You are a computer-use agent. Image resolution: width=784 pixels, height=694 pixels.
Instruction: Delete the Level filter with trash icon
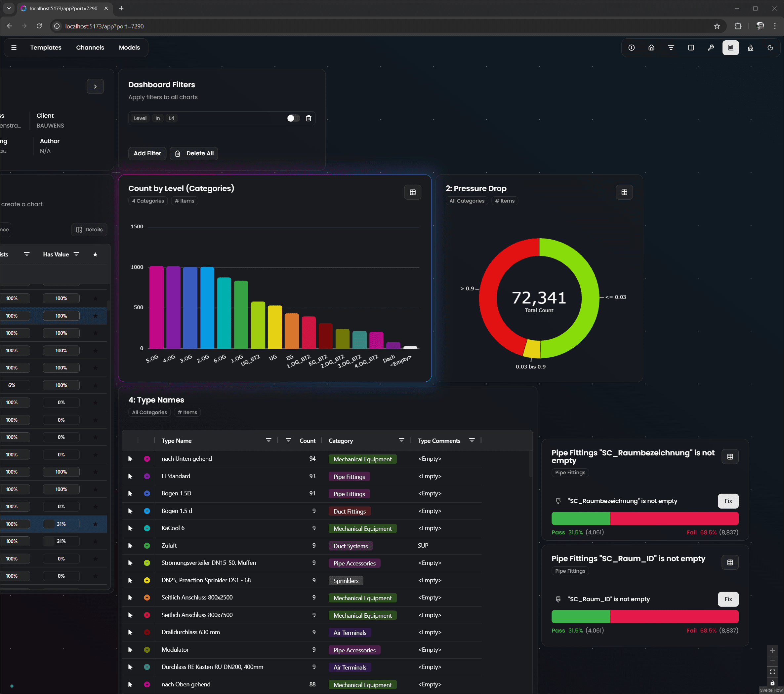[x=309, y=118]
